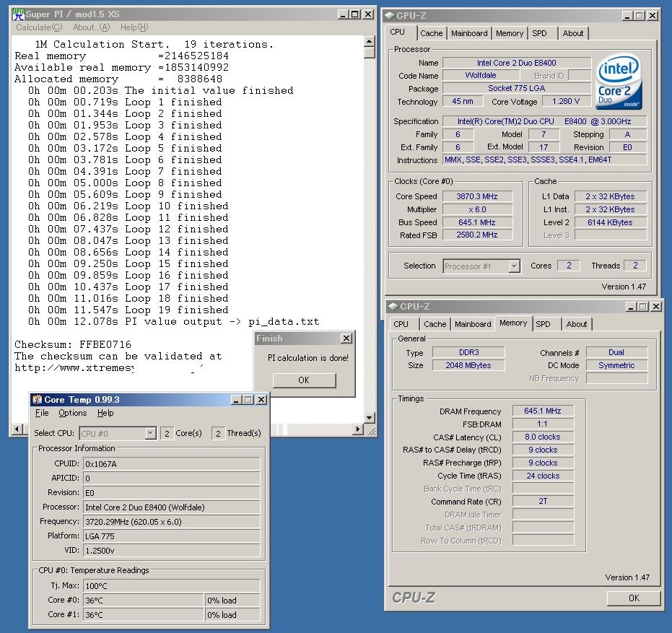672x633 pixels.
Task: Open the Help menu in Core Temp
Action: [x=105, y=413]
